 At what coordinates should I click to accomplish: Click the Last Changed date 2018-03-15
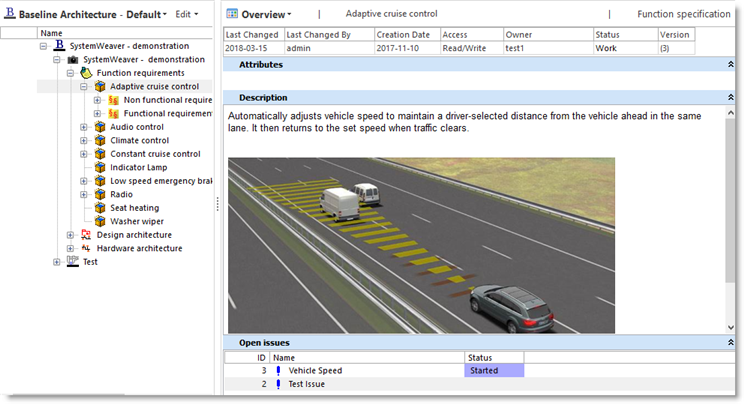246,48
